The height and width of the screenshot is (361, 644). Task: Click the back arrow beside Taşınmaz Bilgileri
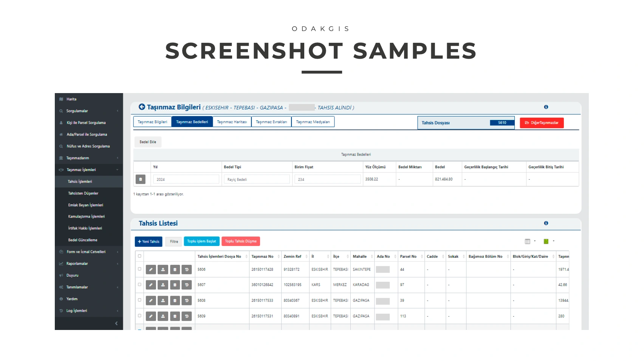[x=142, y=107]
